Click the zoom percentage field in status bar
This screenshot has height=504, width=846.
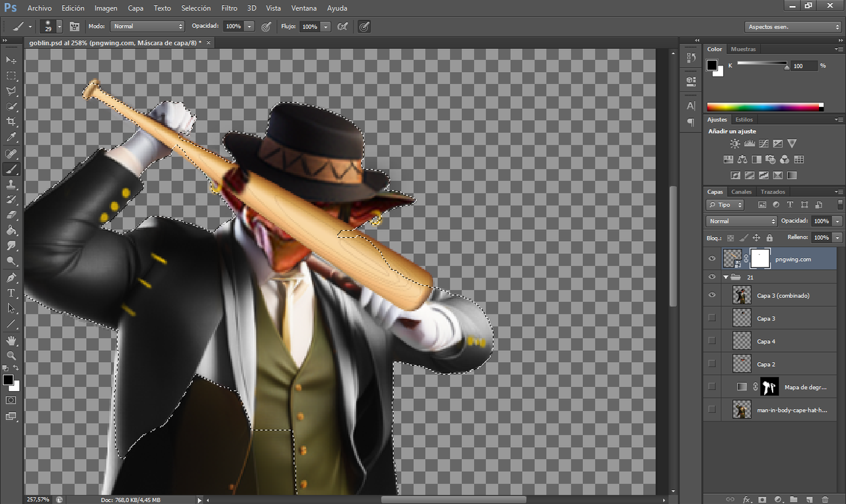38,499
